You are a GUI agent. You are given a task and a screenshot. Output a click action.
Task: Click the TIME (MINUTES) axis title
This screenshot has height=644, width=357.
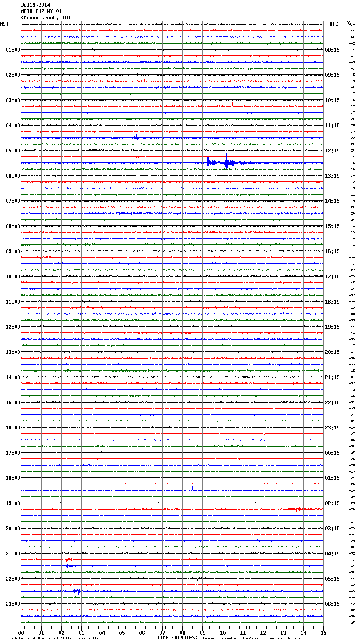[177, 638]
